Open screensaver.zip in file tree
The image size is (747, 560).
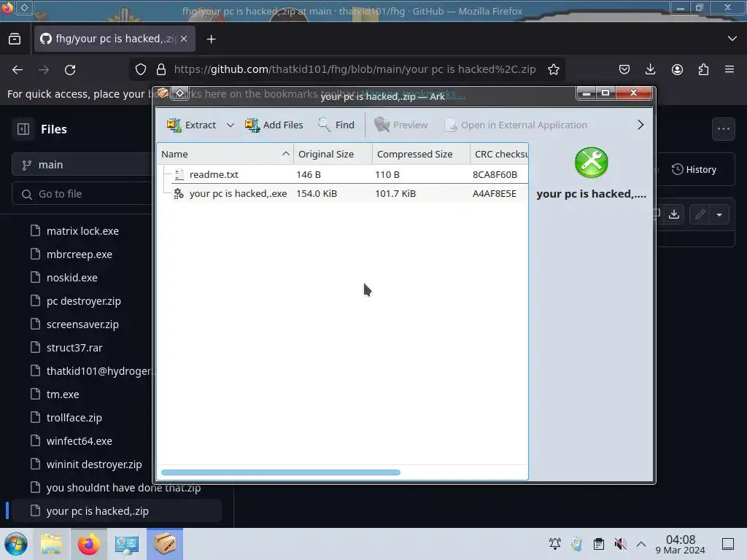click(x=82, y=324)
